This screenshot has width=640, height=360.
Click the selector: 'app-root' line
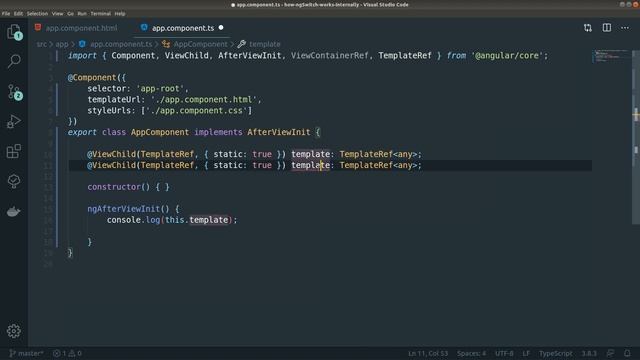tap(138, 89)
